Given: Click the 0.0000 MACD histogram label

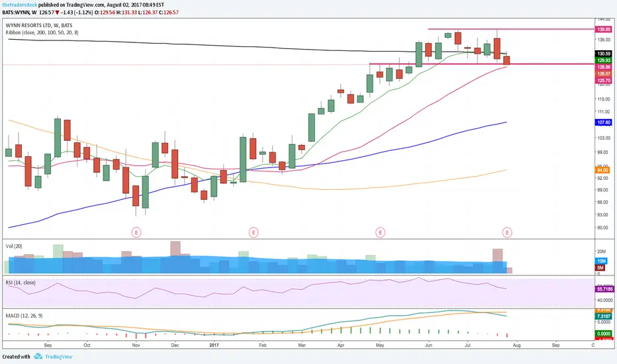Looking at the screenshot, I should tap(604, 334).
